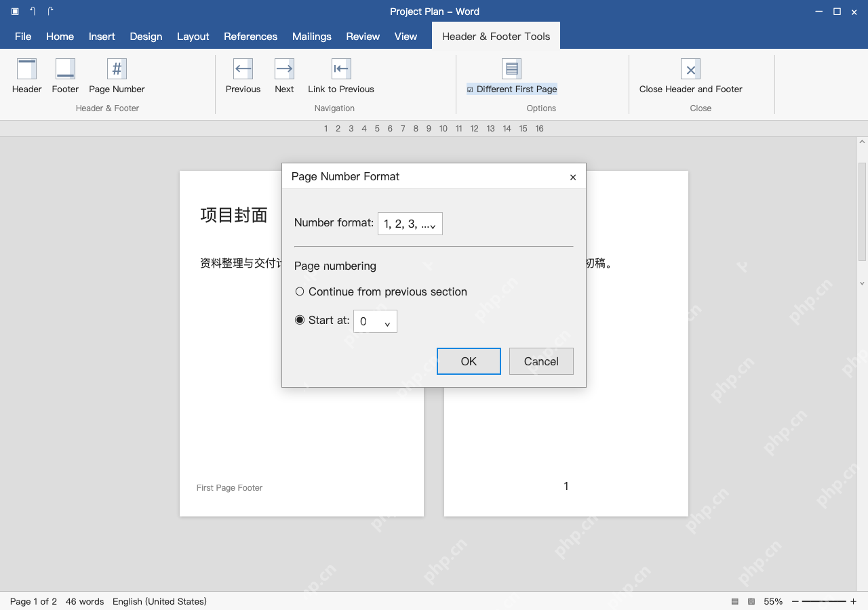This screenshot has width=868, height=610.
Task: Click the First Page Footer area
Action: pos(229,488)
